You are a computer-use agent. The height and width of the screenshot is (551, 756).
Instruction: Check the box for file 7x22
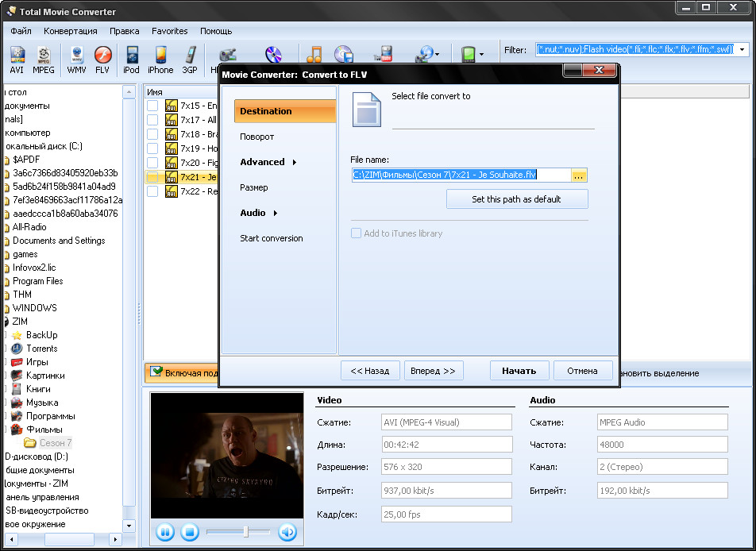coord(152,191)
